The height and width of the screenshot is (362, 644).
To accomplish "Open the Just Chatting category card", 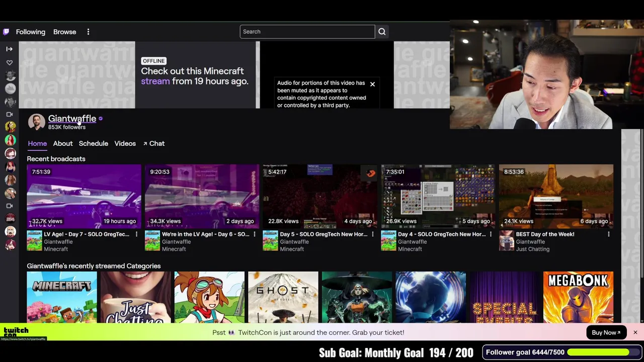I will coord(136,297).
